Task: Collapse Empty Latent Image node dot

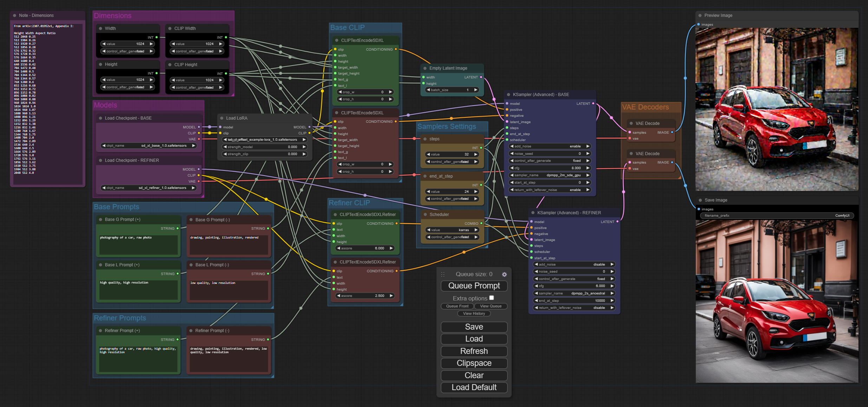Action: coord(425,68)
